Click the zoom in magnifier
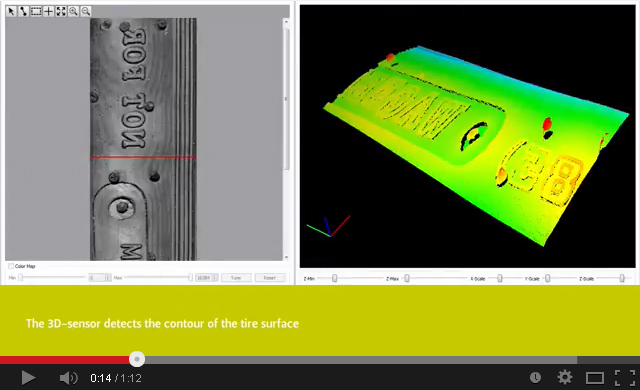This screenshot has width=640, height=390. [73, 11]
